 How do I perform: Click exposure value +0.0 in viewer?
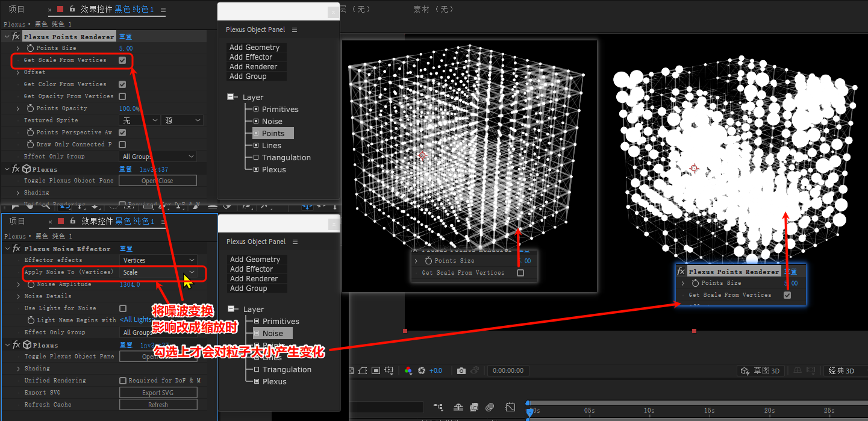(436, 370)
